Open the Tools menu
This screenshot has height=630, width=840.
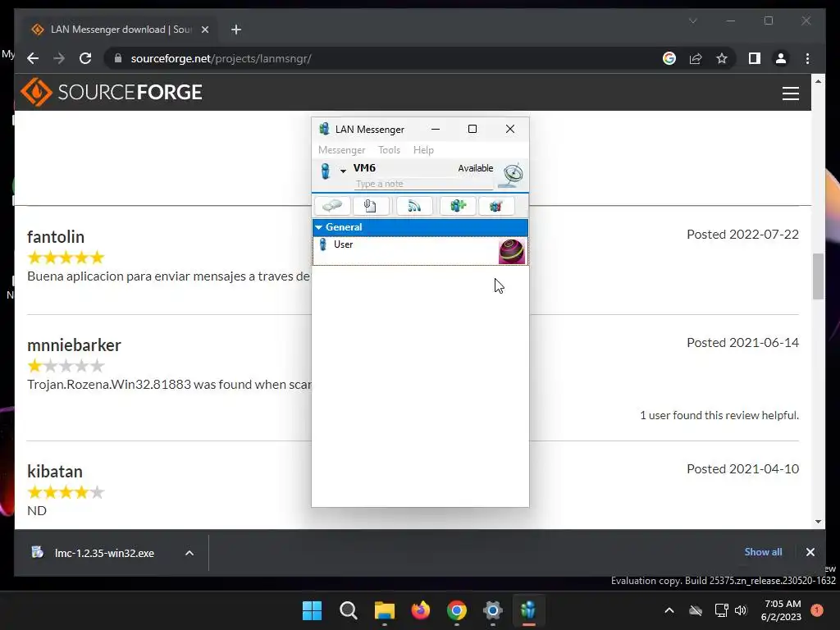point(389,150)
